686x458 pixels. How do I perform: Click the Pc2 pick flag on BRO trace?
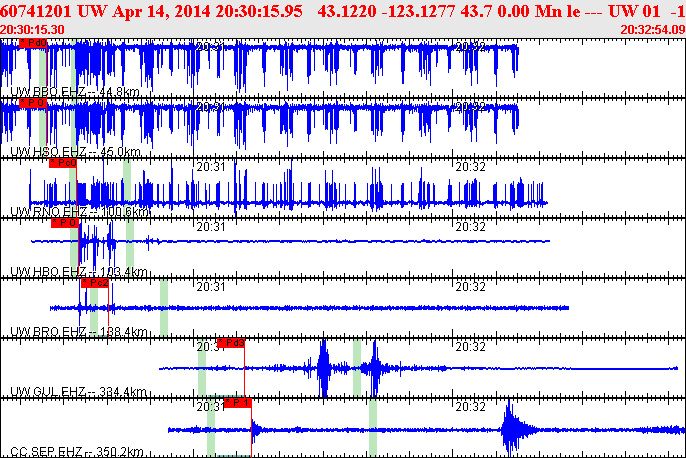pos(95,283)
